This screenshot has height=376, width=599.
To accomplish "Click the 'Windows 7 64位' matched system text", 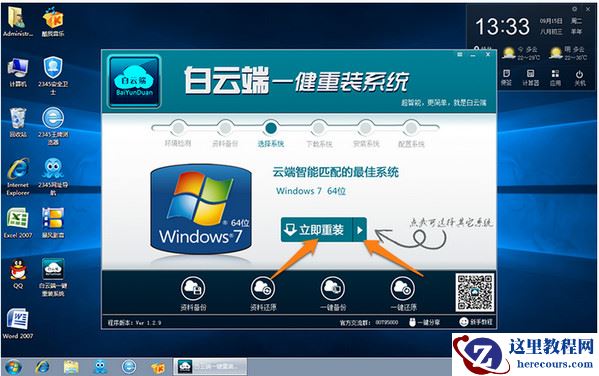I will (x=311, y=191).
